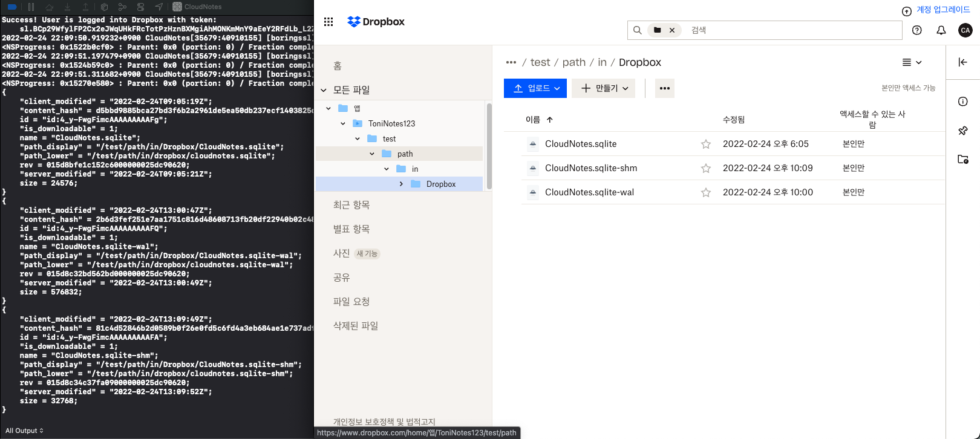Collapse the 'in' folder tree node
Screen dimensions: 980x439
tap(387, 169)
